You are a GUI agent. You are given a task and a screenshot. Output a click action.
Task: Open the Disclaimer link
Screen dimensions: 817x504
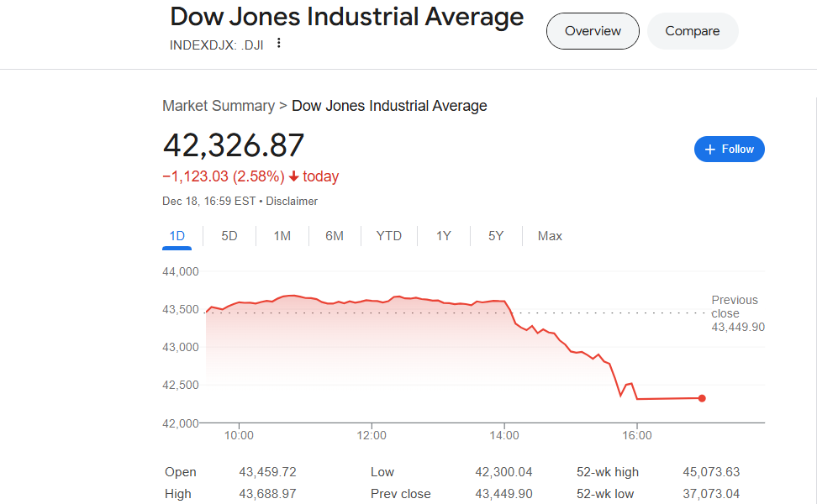click(292, 202)
